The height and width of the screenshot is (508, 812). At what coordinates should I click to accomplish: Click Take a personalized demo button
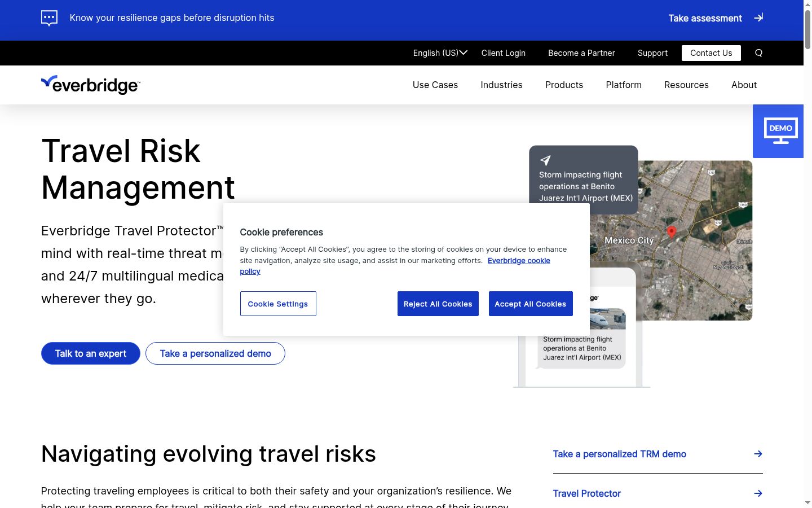tap(215, 353)
